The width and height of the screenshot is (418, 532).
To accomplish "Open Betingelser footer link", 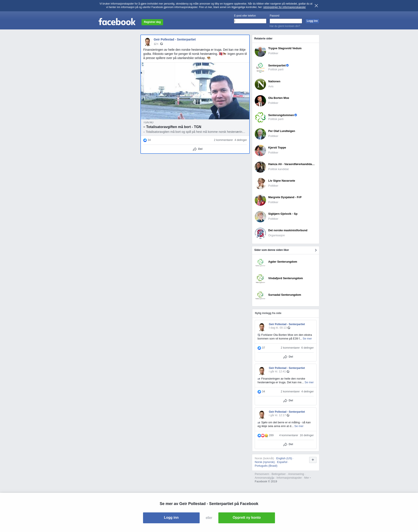I will 278,474.
